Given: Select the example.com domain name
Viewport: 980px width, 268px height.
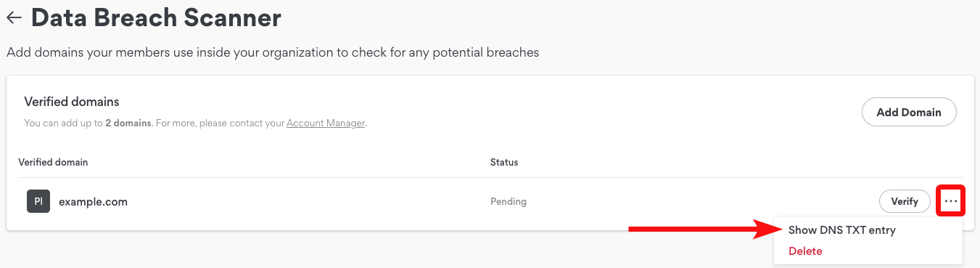Looking at the screenshot, I should point(93,202).
